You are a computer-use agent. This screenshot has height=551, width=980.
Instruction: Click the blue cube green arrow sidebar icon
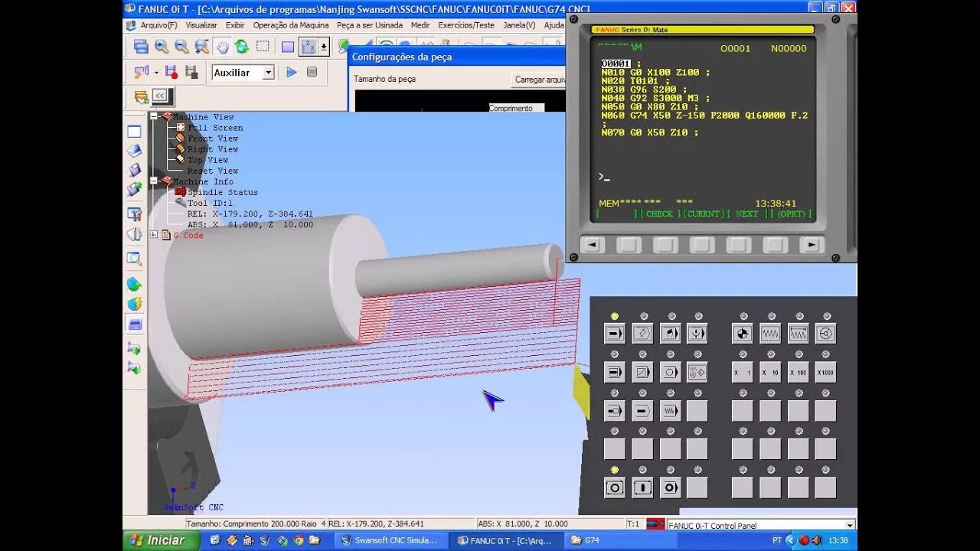click(x=134, y=285)
